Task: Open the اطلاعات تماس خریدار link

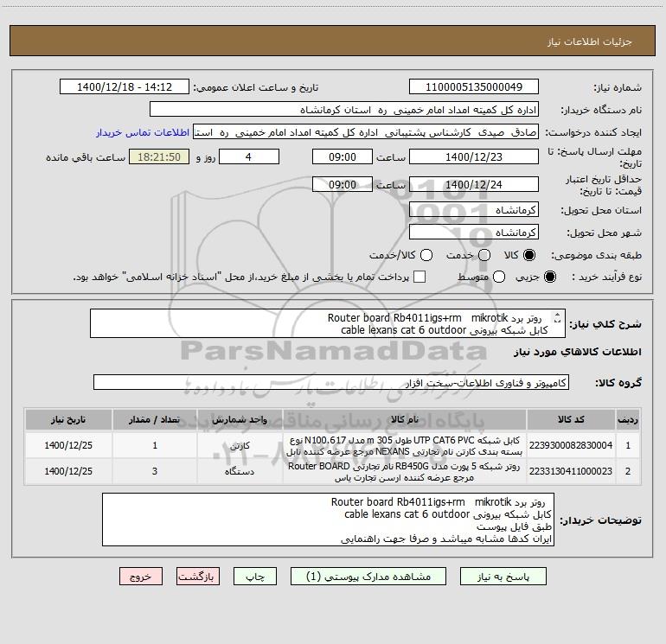Action: click(x=143, y=132)
